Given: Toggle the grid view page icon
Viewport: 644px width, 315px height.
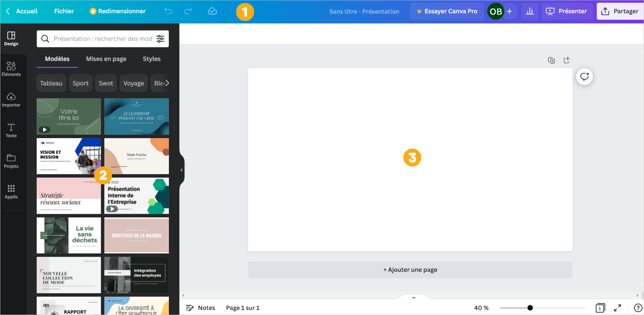Looking at the screenshot, I should click(600, 308).
